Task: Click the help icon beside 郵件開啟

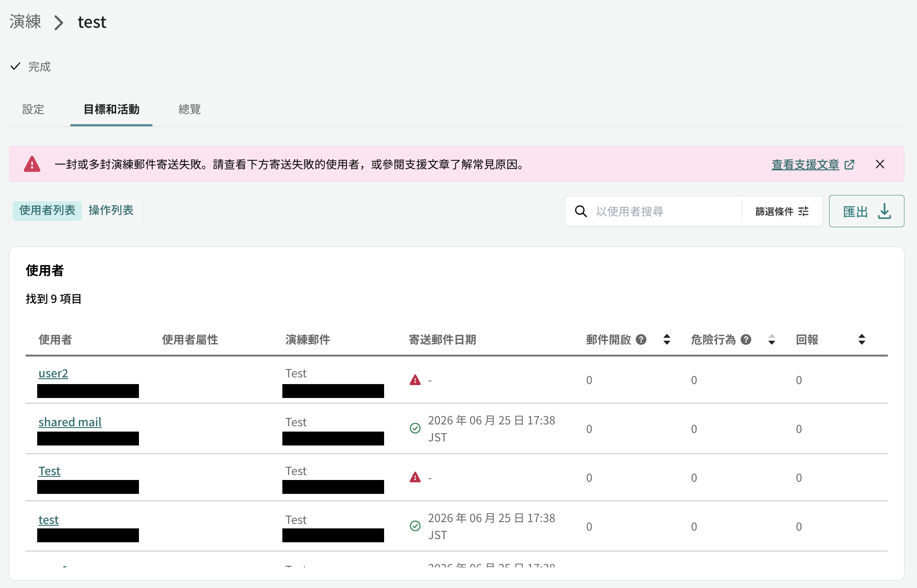Action: coord(641,340)
